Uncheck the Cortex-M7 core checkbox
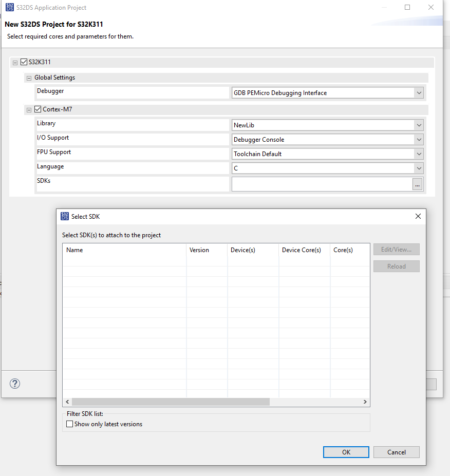Screen dimensions: 450x476 click(x=38, y=109)
